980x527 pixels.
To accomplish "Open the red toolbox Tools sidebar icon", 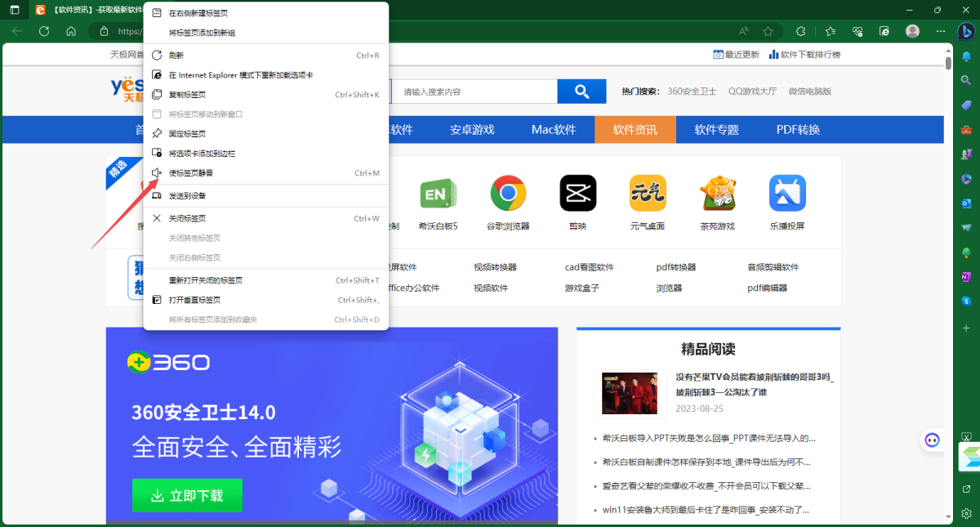I will coord(966,130).
